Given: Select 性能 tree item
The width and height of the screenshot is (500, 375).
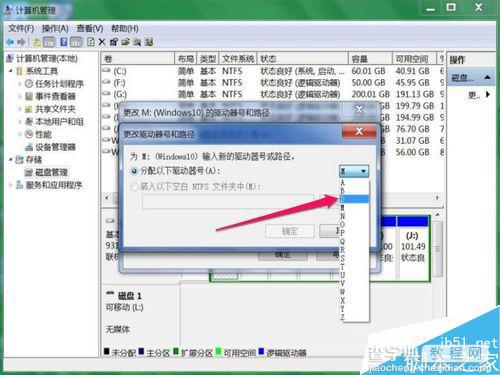Looking at the screenshot, I should pos(43,134).
